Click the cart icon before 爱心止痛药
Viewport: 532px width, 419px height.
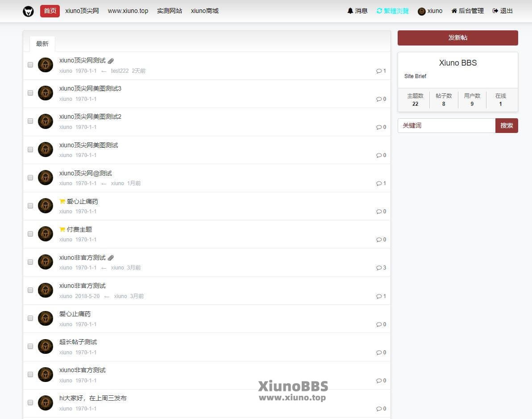[62, 202]
